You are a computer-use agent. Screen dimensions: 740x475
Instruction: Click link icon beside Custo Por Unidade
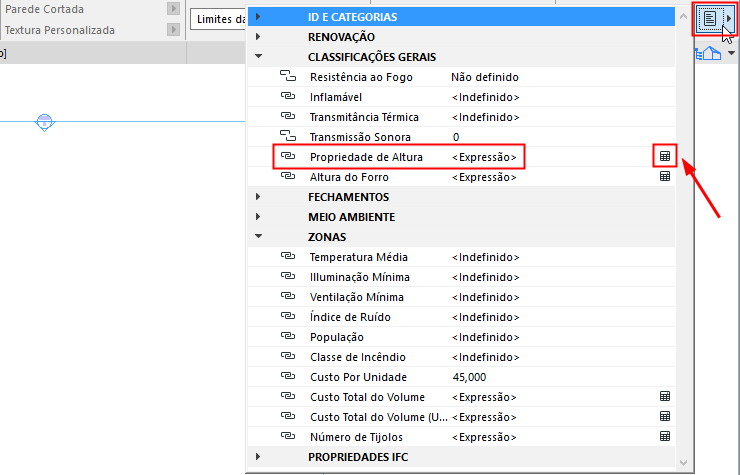coord(288,376)
